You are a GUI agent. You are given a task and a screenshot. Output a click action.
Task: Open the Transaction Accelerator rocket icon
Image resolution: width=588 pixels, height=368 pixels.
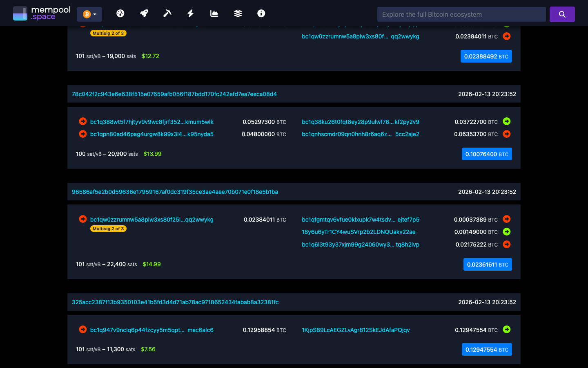[x=144, y=13]
